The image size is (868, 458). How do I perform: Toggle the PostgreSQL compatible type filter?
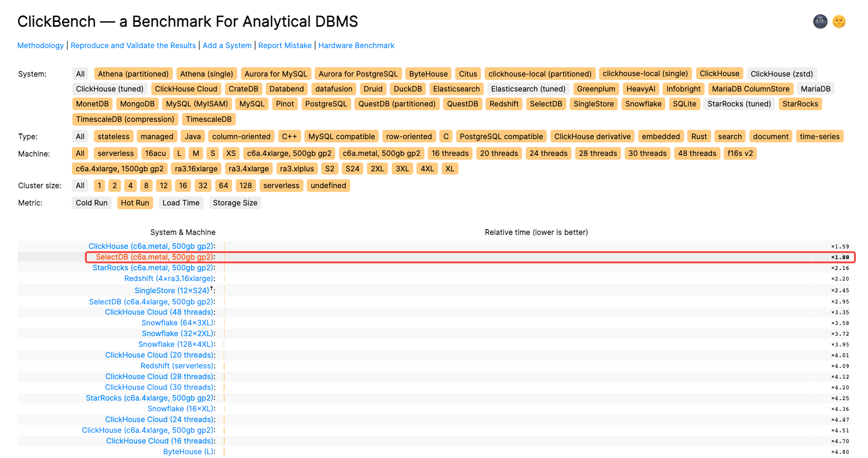pos(501,136)
